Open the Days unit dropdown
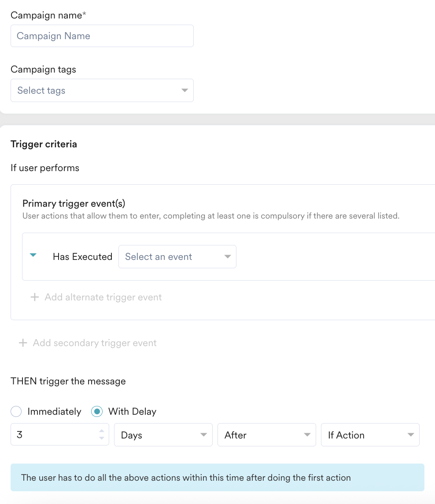This screenshot has width=435, height=504. pos(163,435)
